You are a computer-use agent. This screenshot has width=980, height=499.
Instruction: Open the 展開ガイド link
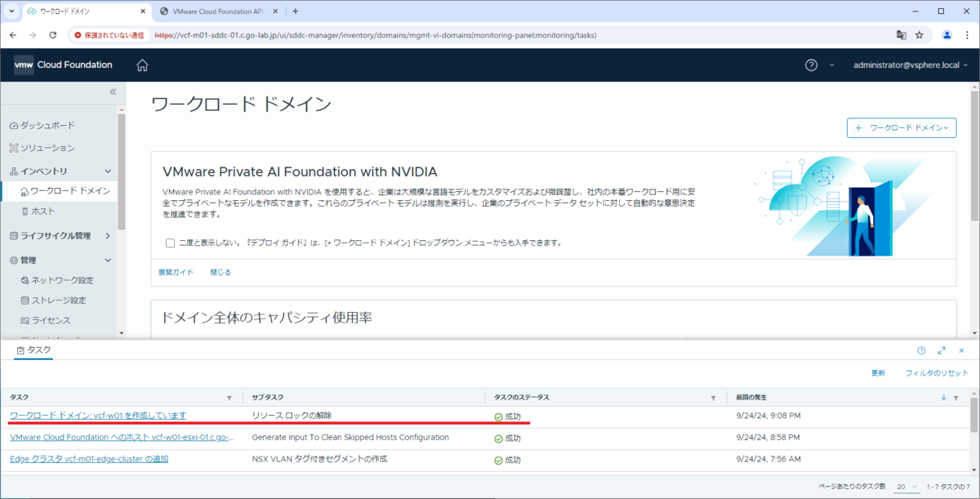(x=176, y=272)
